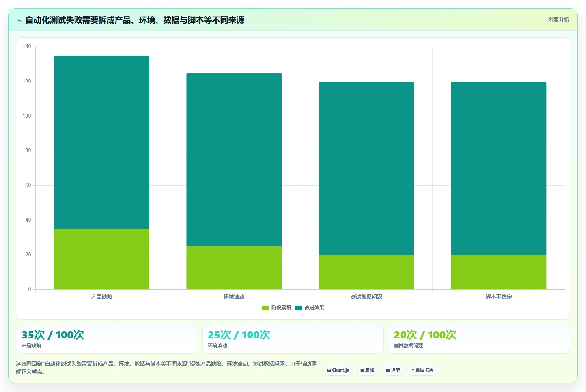Select the 进度 tag chip
This screenshot has height=392, width=586.
393,370
